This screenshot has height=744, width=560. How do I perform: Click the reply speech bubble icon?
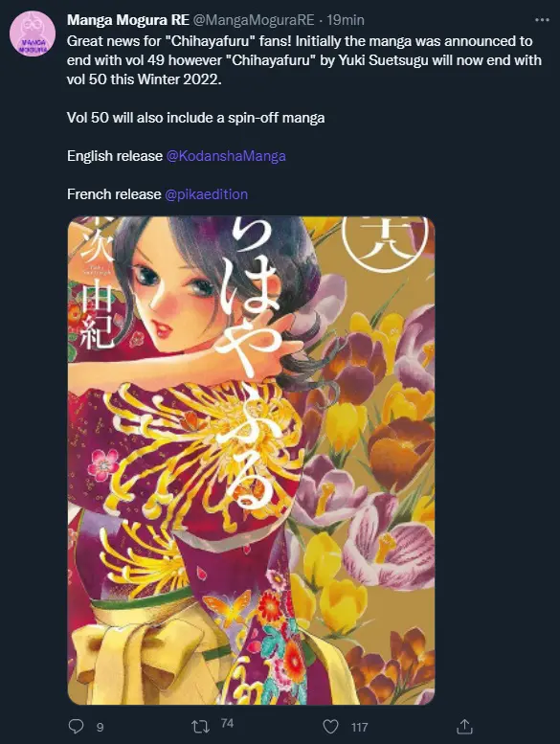[x=76, y=727]
